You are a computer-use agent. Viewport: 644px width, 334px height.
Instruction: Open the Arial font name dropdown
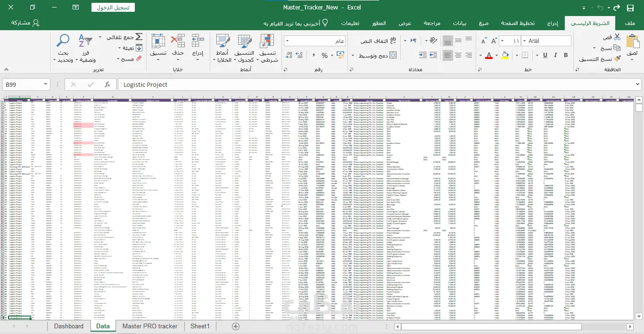[525, 41]
